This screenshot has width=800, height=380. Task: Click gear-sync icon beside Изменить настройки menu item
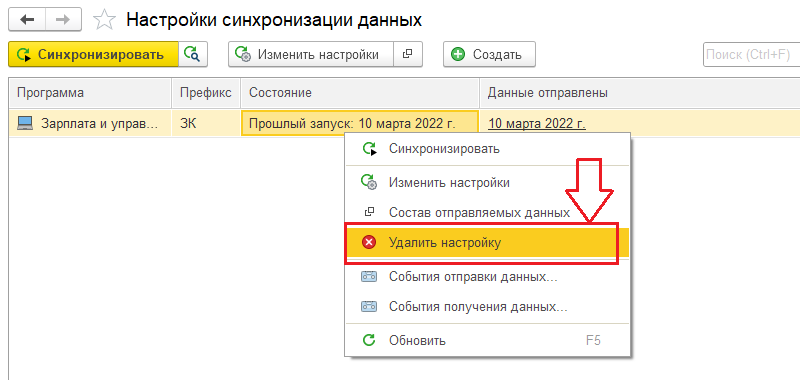tap(369, 183)
